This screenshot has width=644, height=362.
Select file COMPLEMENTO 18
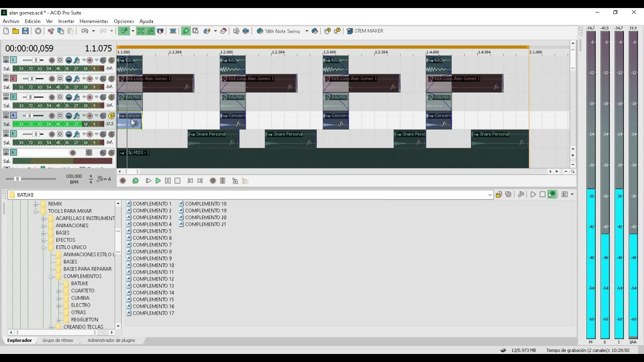pyautogui.click(x=202, y=204)
